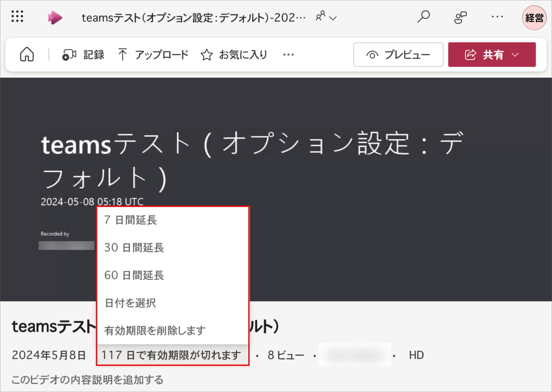
Task: Choose 有効期限を削除します menu item
Action: [173, 330]
